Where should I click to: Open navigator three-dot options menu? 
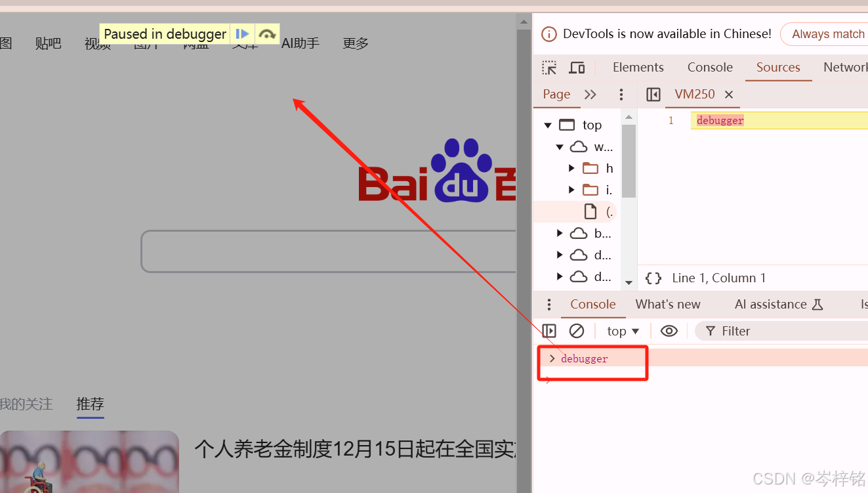pos(621,95)
